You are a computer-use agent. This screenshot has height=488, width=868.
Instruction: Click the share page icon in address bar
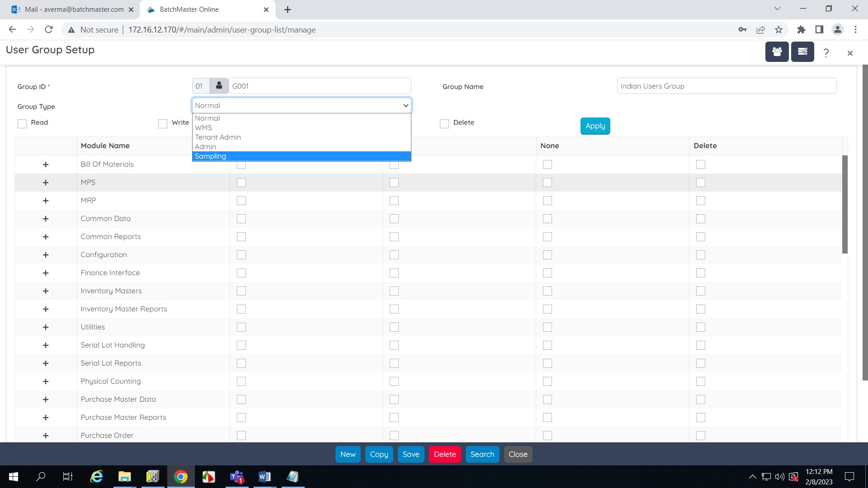coord(760,30)
